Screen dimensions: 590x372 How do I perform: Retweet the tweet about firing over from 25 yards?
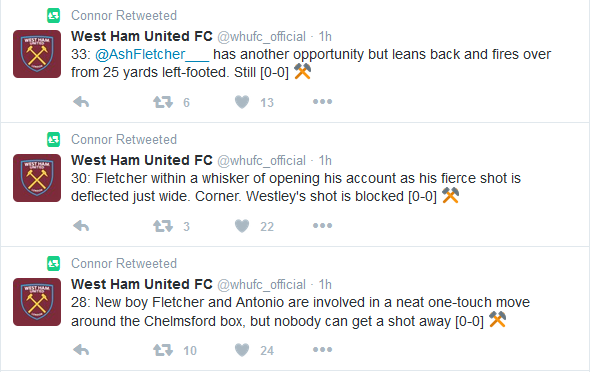(163, 102)
